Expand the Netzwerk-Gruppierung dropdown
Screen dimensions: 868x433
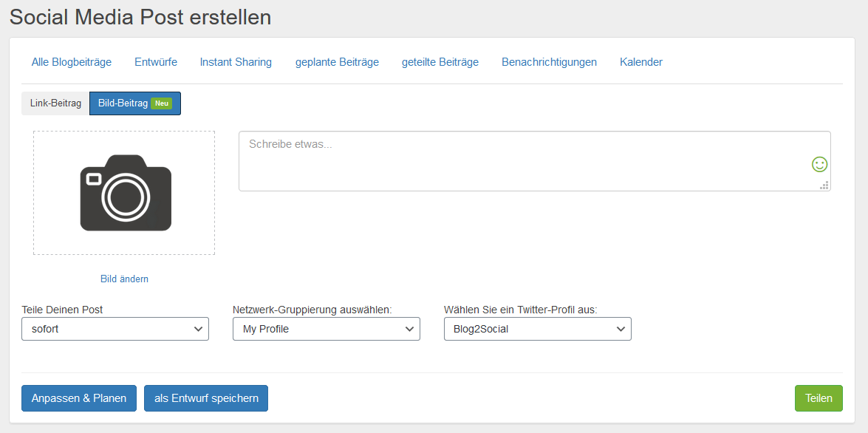point(326,329)
